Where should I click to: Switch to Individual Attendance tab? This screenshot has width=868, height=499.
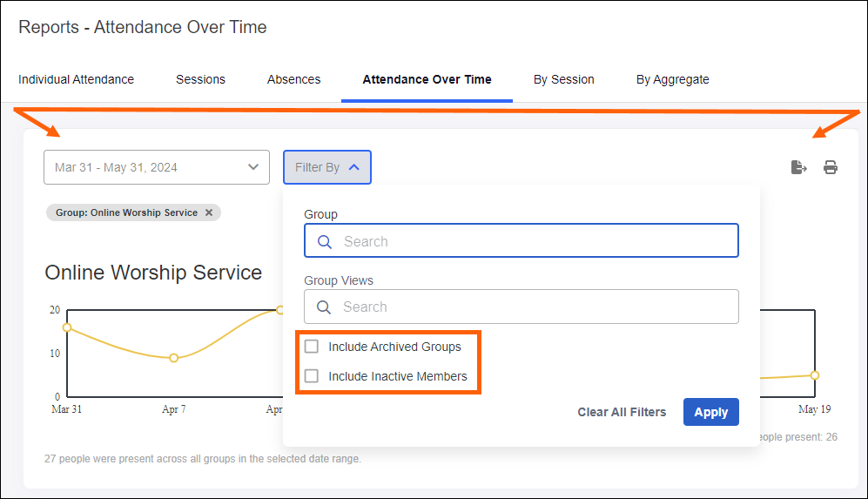pyautogui.click(x=77, y=79)
